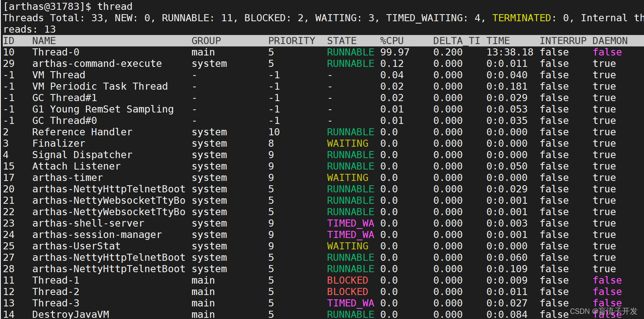Click the 99.97 CPU value
The height and width of the screenshot is (319, 644).
point(395,52)
